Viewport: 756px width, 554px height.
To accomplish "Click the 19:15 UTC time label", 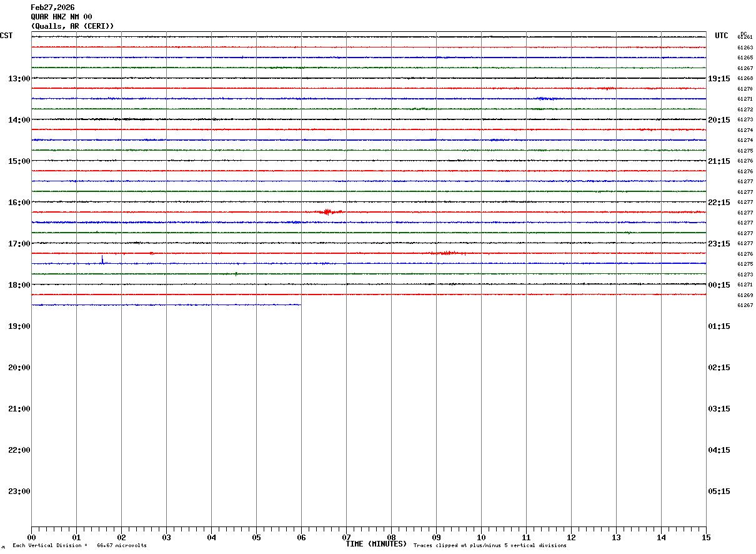I will (x=719, y=79).
